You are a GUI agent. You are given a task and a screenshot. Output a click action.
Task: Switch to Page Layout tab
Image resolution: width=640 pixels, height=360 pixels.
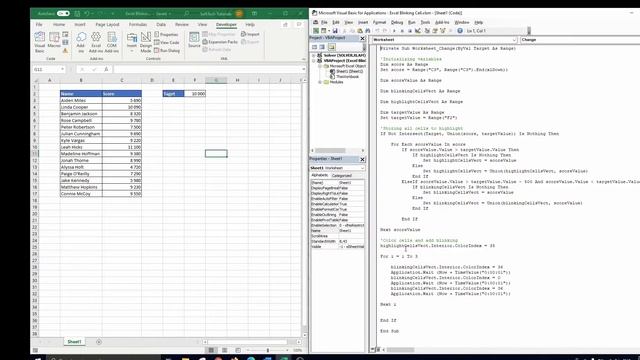107,24
